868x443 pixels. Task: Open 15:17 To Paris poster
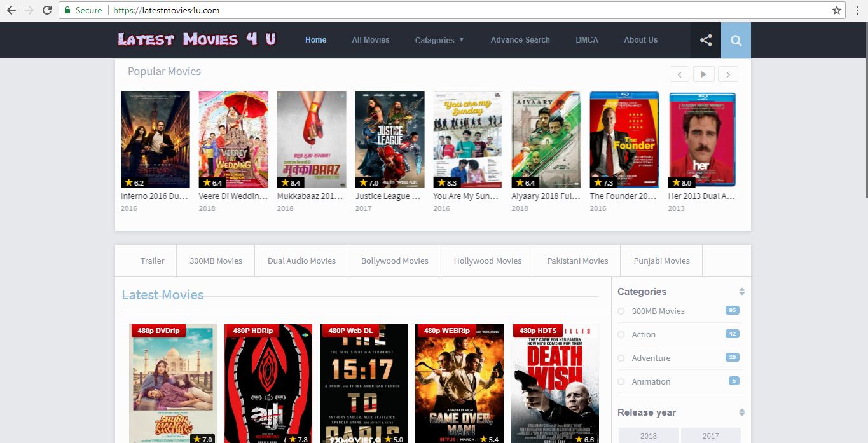[364, 384]
